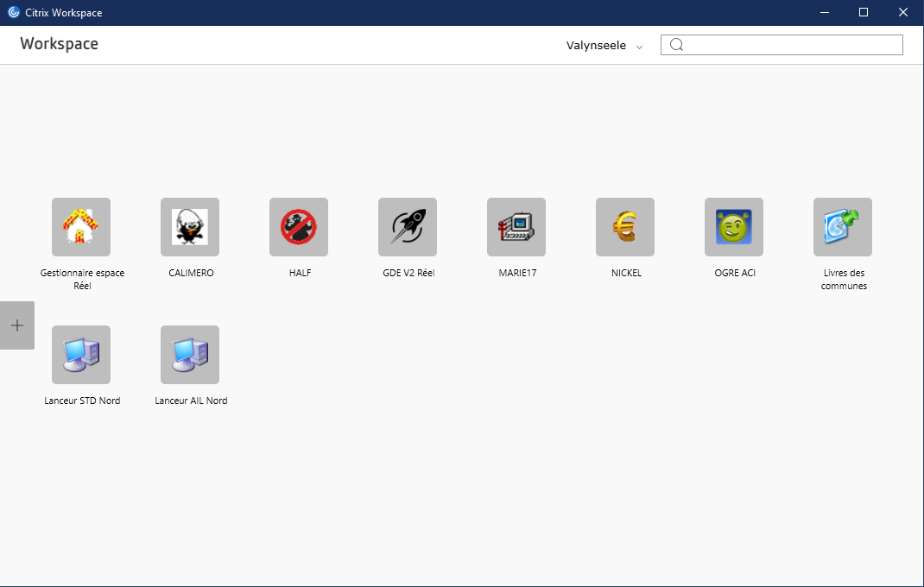Click inside the search input field
Screen dimensions: 924x587
790,45
